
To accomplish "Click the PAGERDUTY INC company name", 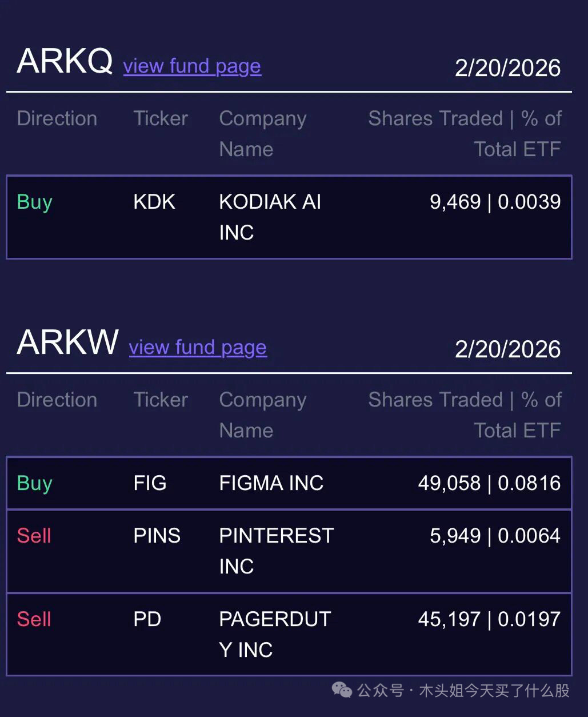I will 275,634.
